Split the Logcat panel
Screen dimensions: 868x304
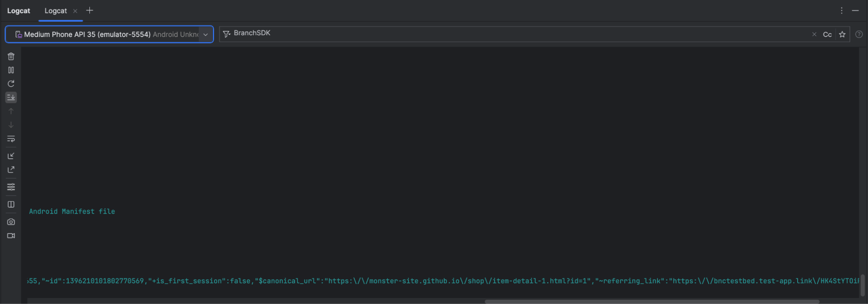coord(11,204)
